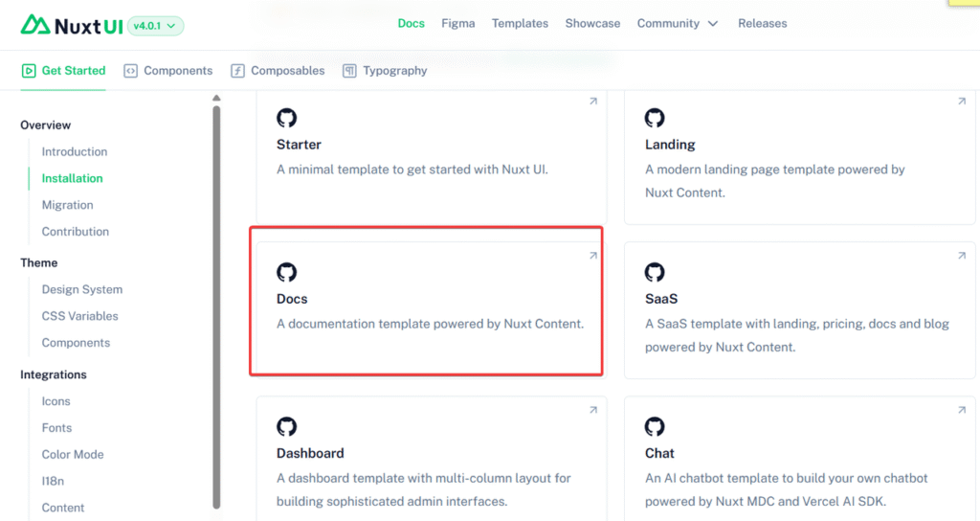This screenshot has width=980, height=521.
Task: Click the sidebar scrollbar up arrow
Action: (x=216, y=98)
